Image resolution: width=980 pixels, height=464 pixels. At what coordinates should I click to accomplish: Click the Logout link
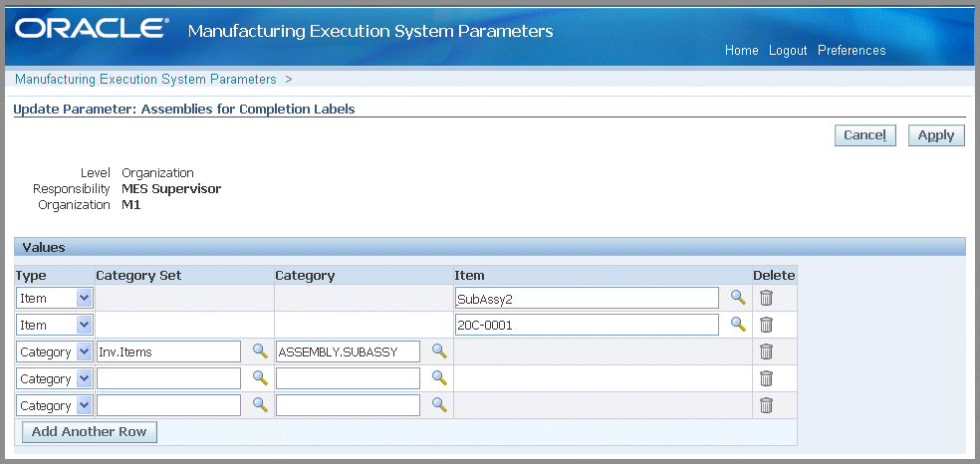tap(788, 51)
